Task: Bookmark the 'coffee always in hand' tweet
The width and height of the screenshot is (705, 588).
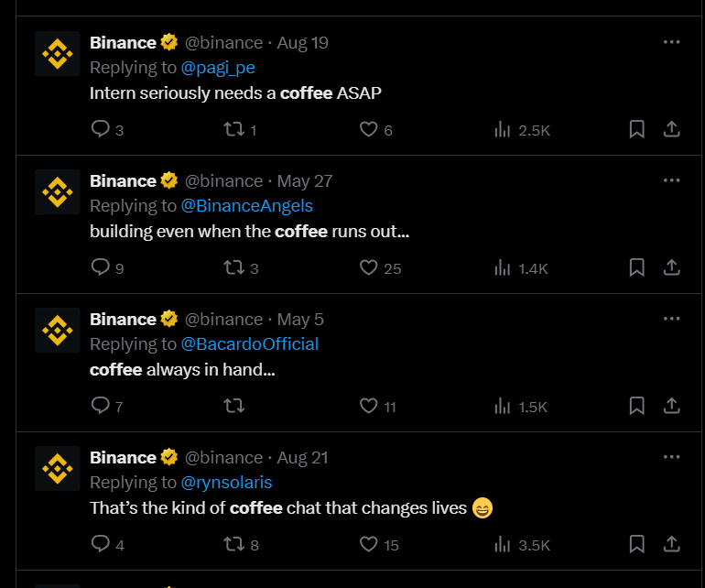Action: point(637,406)
